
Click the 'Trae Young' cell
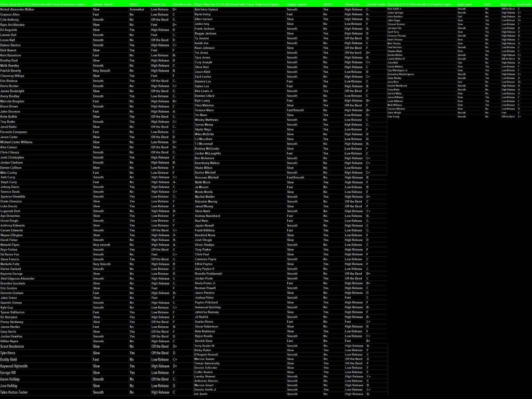tap(394, 117)
